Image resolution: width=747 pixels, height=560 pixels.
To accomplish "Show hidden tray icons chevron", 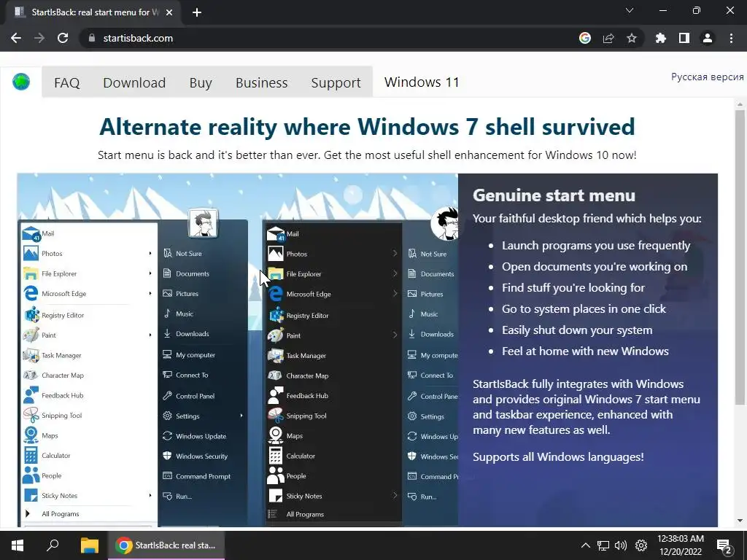I will (x=586, y=545).
